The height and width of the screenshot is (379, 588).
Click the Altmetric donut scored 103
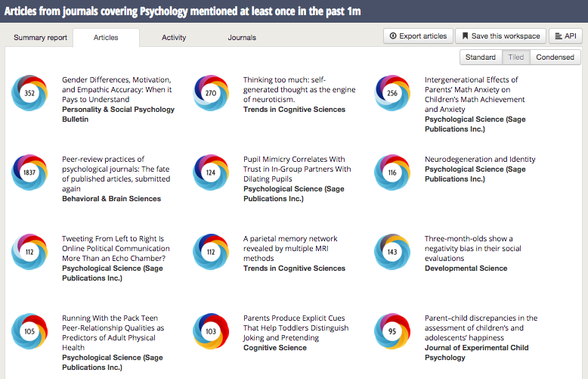click(211, 331)
